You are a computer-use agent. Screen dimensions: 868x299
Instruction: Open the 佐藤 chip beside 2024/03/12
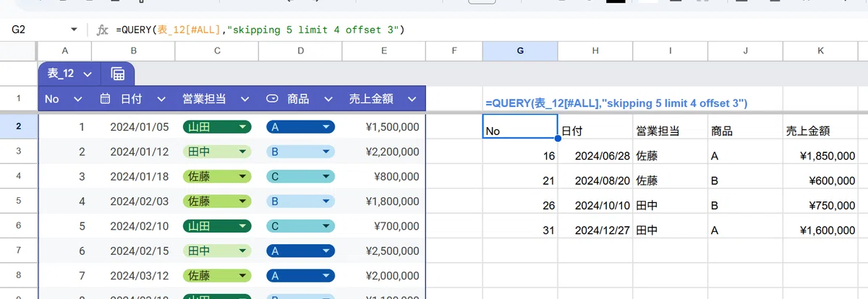pyautogui.click(x=216, y=275)
